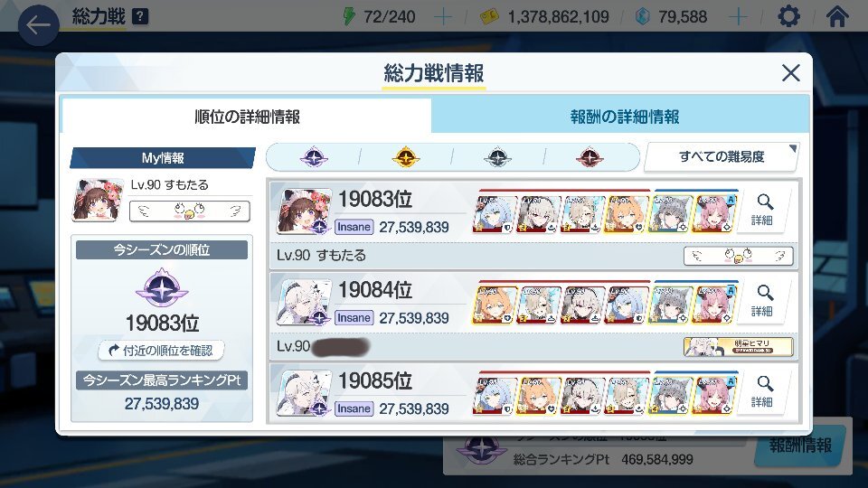Click the 19084位 player avatar thumbnail
The image size is (868, 488).
(x=304, y=303)
